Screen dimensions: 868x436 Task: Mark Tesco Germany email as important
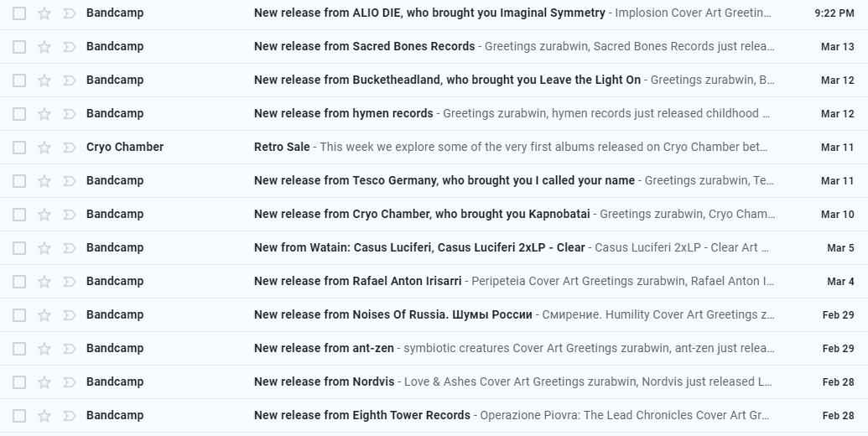[x=70, y=181]
